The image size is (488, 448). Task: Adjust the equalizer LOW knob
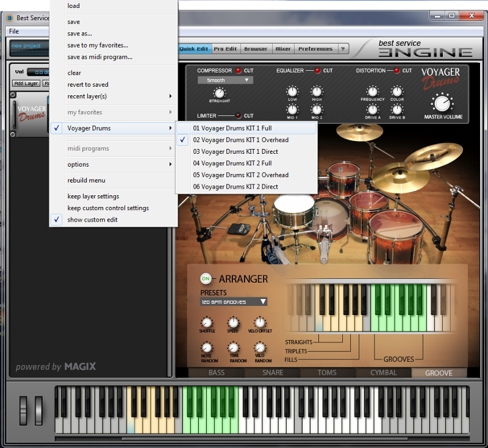[x=292, y=92]
